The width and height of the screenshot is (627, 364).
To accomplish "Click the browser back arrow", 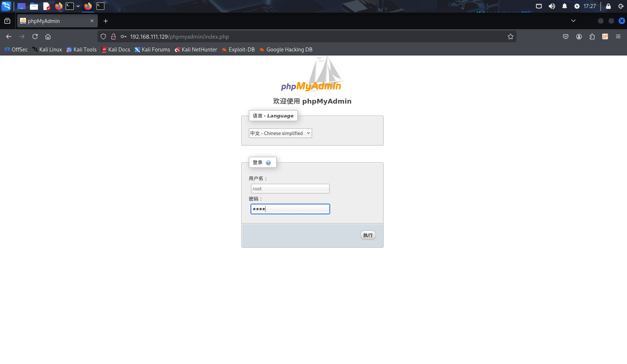I will (9, 36).
